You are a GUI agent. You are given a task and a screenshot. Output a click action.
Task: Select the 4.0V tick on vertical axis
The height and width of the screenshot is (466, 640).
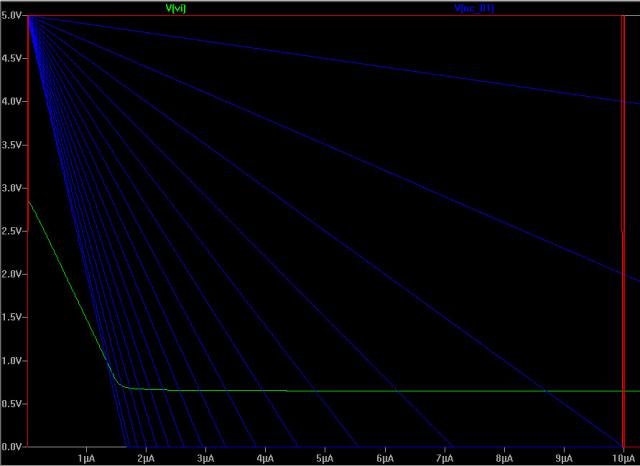(x=12, y=102)
